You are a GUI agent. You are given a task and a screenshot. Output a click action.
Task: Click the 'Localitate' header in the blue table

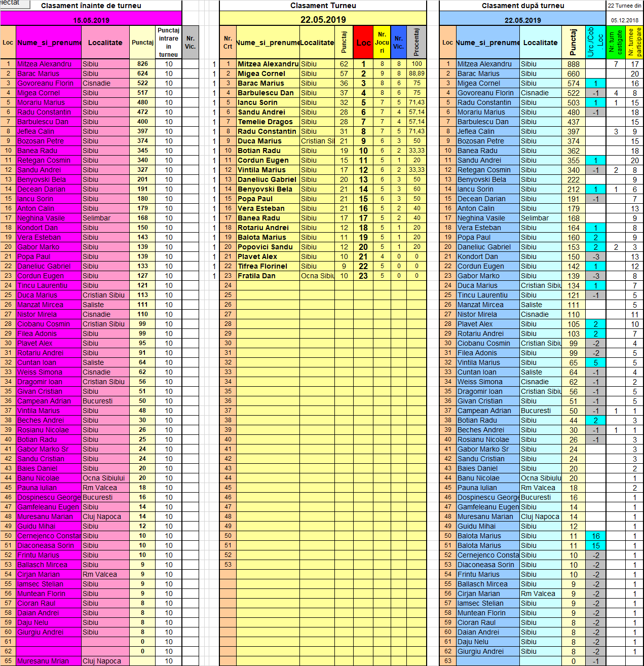[541, 43]
